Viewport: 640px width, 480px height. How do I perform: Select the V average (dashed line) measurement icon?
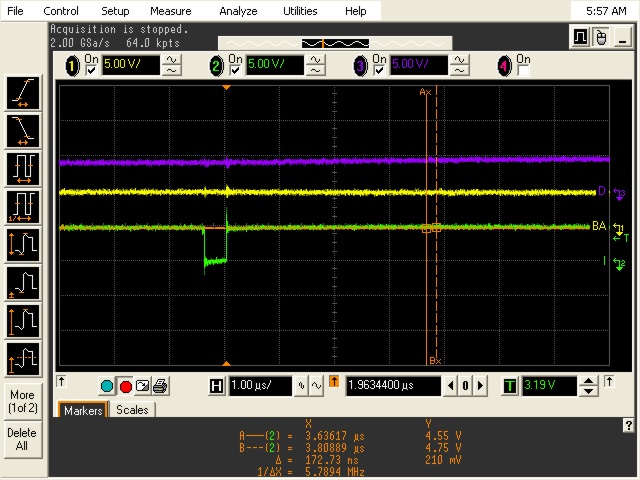(x=23, y=358)
